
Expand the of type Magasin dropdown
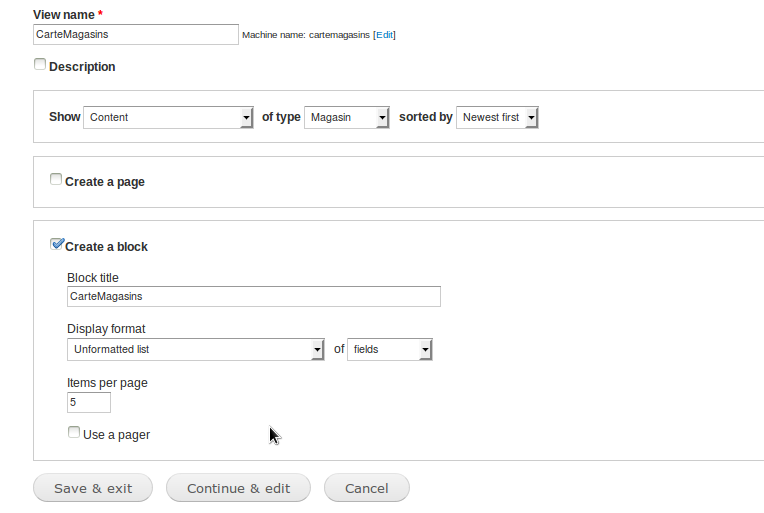[346, 117]
